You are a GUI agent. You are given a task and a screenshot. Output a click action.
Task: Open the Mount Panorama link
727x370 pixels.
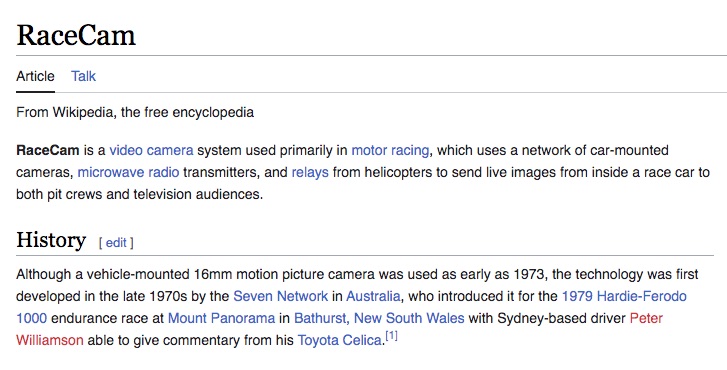[x=221, y=318]
